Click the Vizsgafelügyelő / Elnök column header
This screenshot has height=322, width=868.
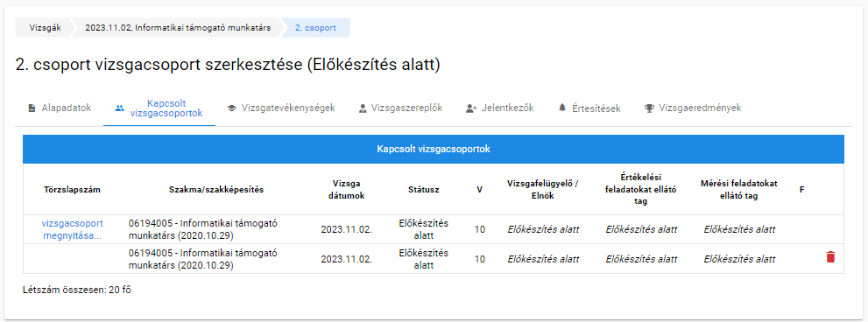(x=542, y=189)
